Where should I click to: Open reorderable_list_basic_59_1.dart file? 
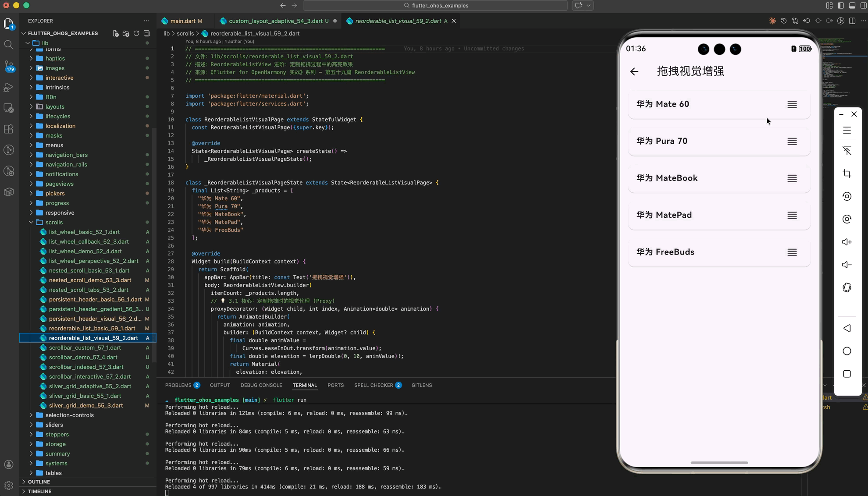[92, 328]
